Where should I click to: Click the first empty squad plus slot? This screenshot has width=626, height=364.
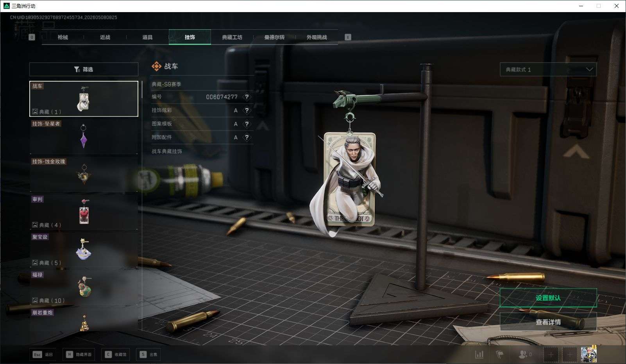click(551, 355)
